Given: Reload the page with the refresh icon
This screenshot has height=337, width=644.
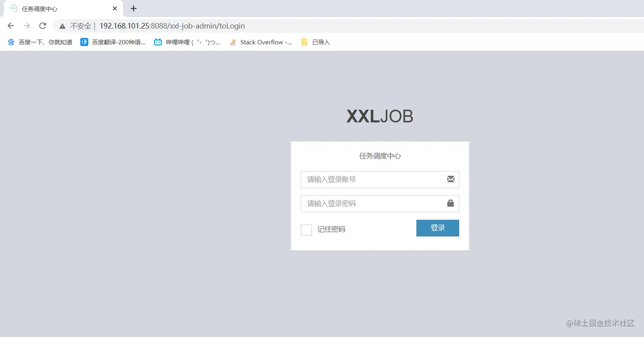Looking at the screenshot, I should click(x=43, y=26).
